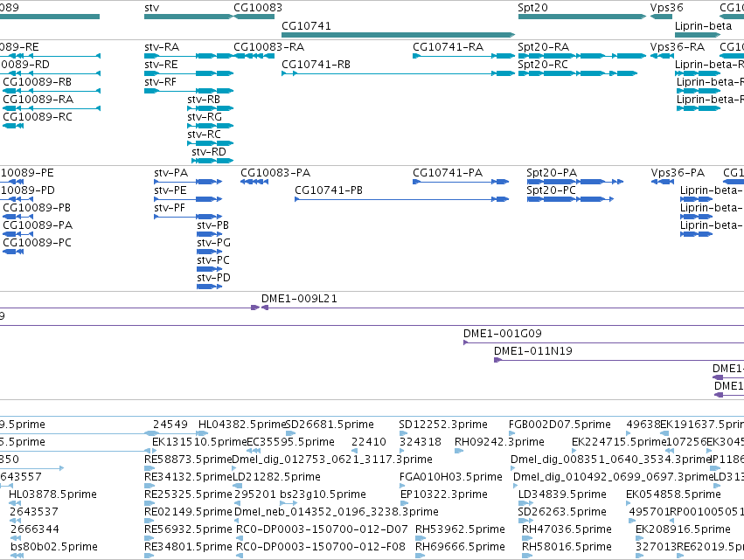Click the CG10741-PB protein label
The image size is (744, 560).
click(329, 190)
